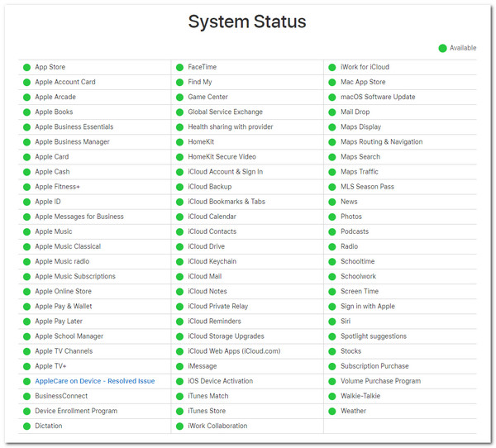This screenshot has height=448, width=496.
Task: Click the status dot for Podcasts
Action: pyautogui.click(x=332, y=232)
